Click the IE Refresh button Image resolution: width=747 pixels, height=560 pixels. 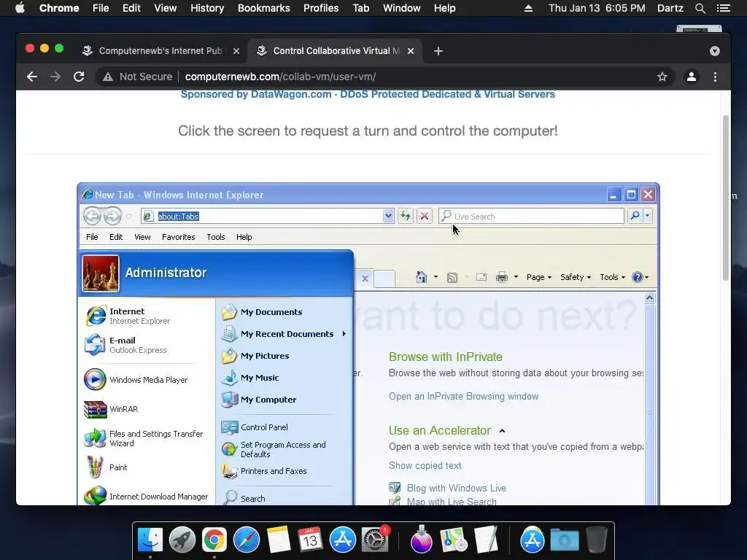[406, 216]
